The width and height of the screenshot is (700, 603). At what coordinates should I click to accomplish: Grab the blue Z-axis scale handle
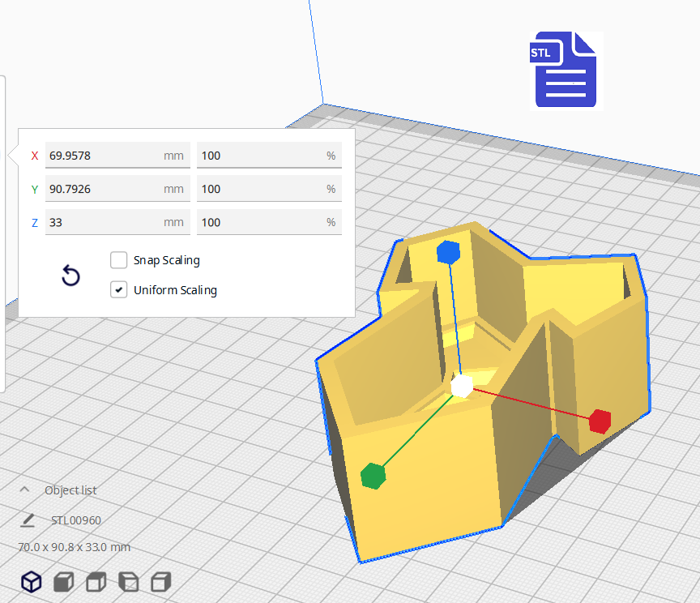[448, 253]
